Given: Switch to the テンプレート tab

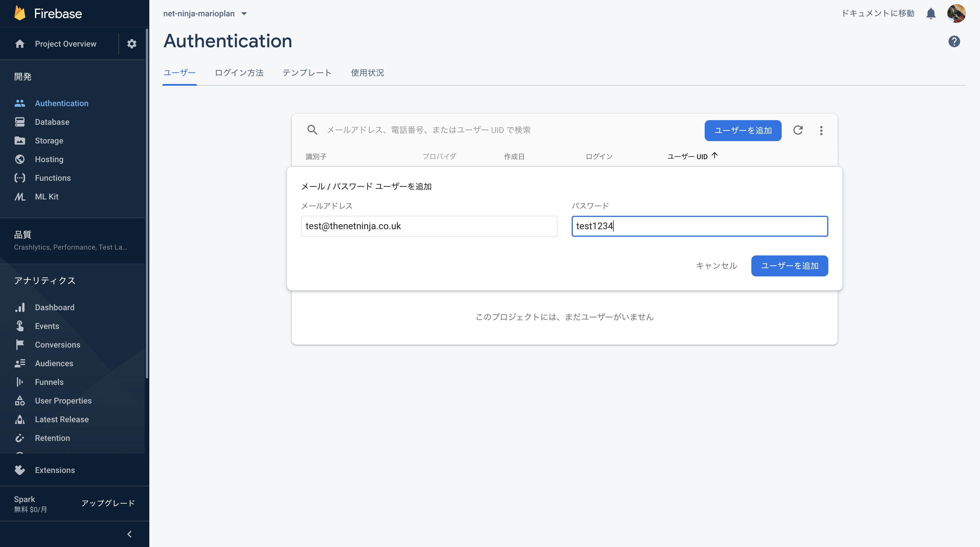Looking at the screenshot, I should [x=307, y=72].
